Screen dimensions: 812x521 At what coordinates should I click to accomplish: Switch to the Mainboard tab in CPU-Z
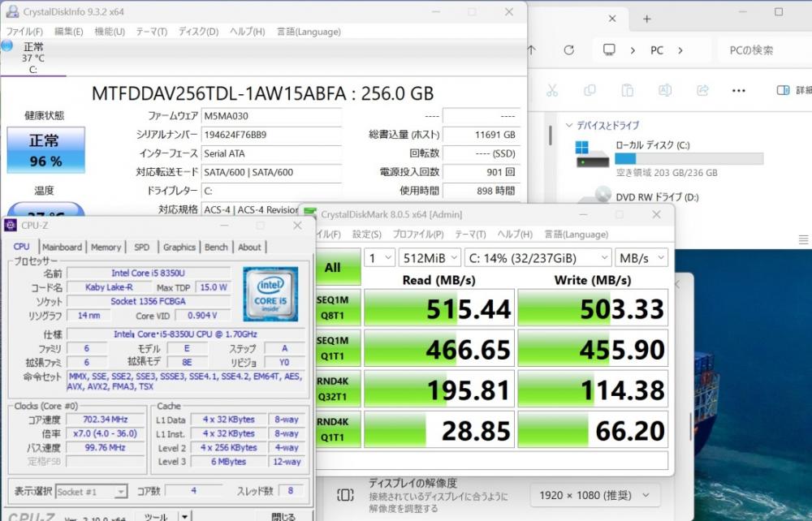[x=63, y=248]
